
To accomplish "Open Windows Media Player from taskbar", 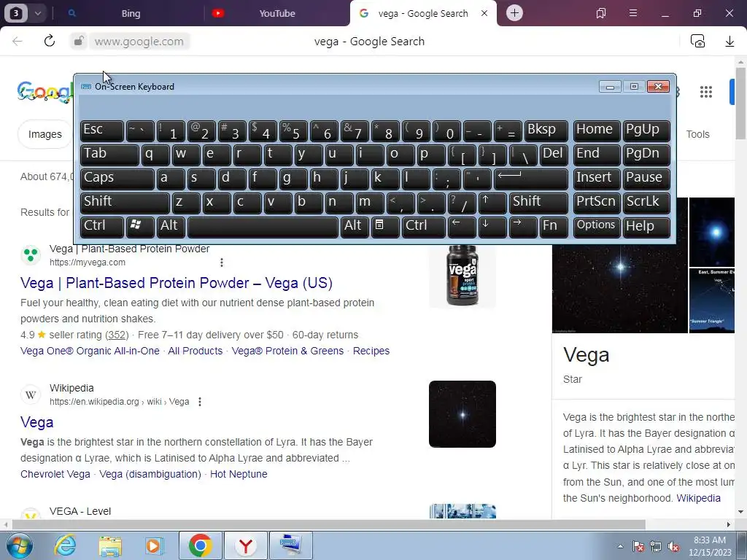I will (154, 545).
